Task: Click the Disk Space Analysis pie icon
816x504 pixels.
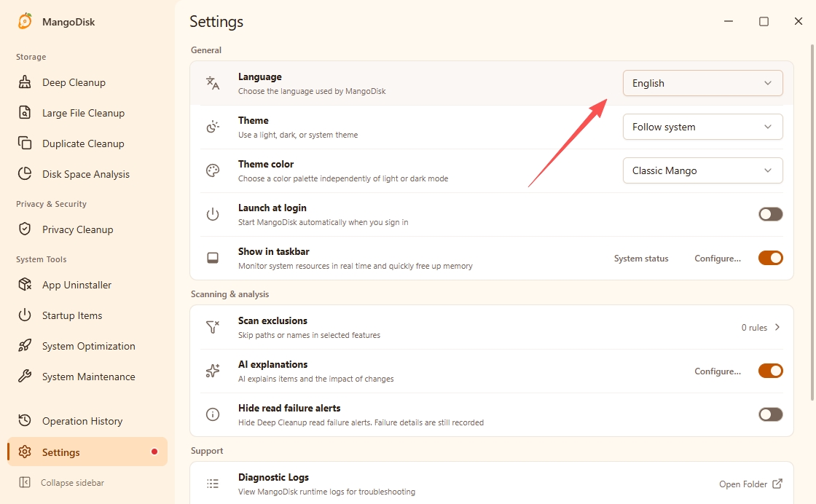Action: click(25, 174)
